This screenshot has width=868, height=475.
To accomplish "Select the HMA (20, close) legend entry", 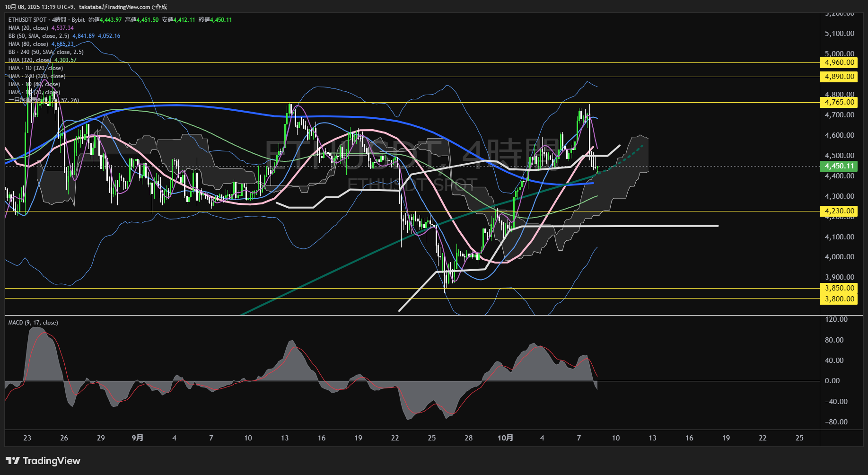I will [28, 28].
